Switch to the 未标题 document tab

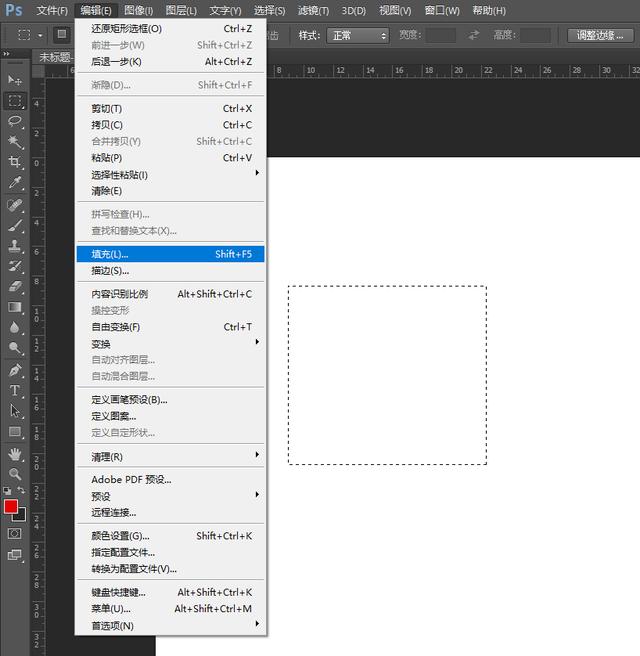54,57
